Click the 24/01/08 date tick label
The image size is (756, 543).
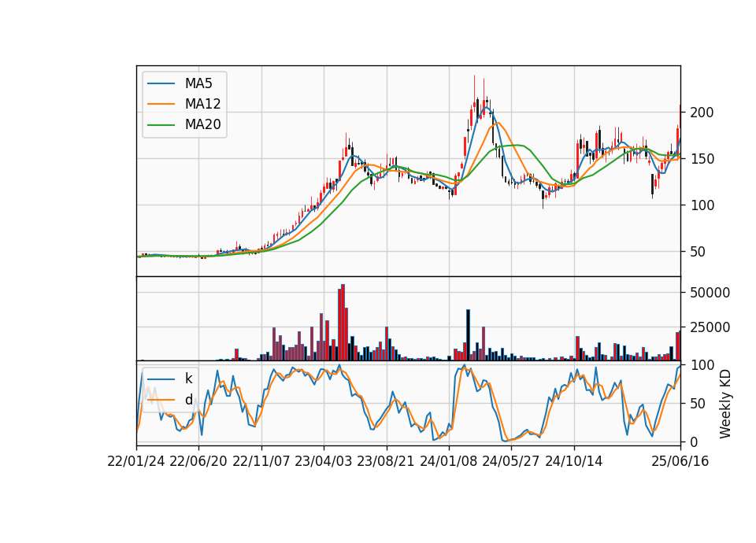(x=448, y=461)
